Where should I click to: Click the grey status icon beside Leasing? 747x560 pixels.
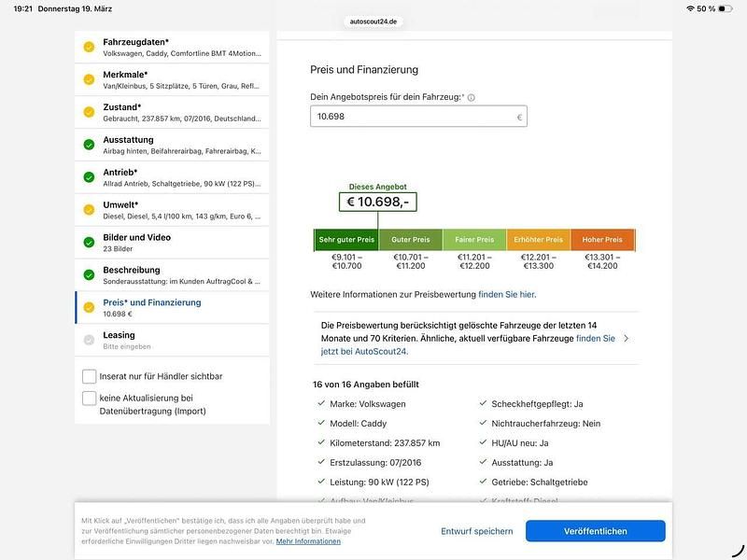coord(89,340)
